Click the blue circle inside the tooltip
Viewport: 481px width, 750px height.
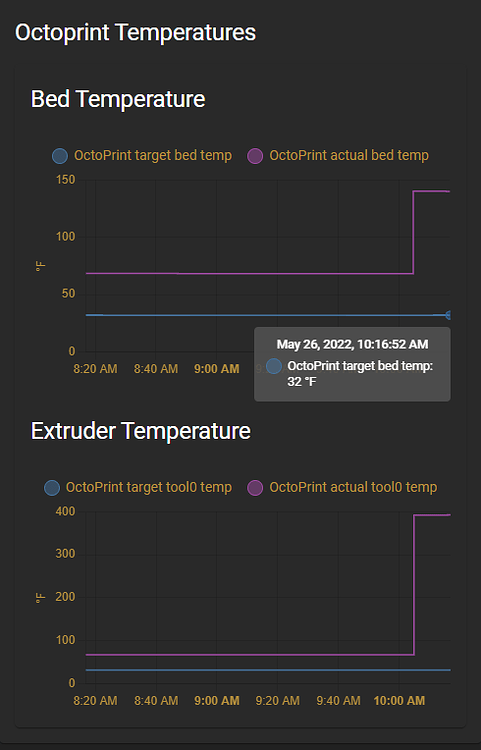point(273,366)
